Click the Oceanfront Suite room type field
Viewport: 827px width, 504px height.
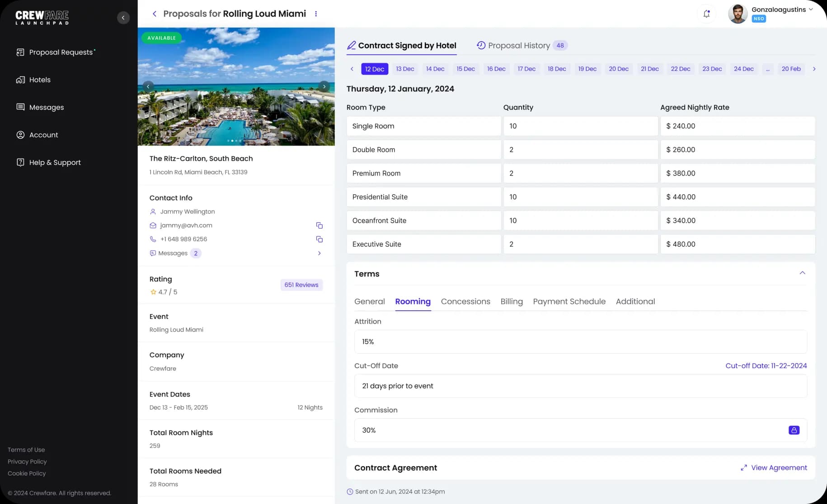click(x=424, y=221)
